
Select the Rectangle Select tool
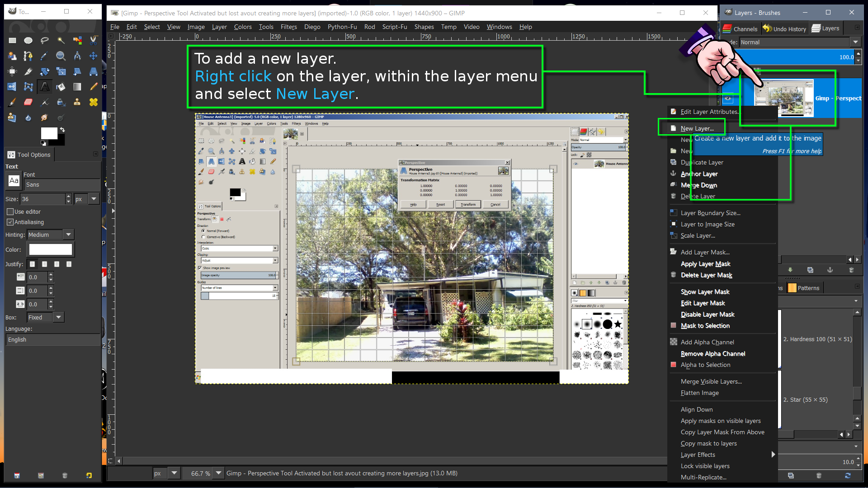coord(12,41)
